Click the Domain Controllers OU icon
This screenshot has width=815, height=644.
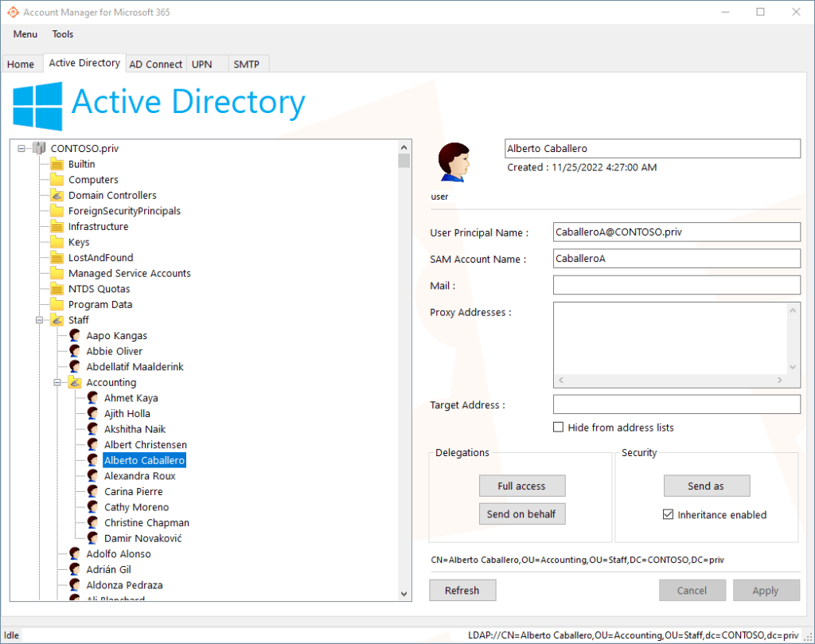(57, 196)
